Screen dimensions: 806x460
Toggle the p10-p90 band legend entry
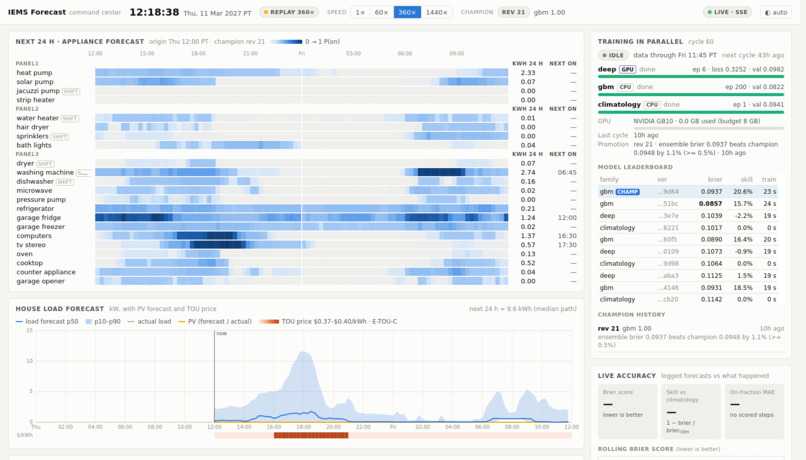coord(103,321)
